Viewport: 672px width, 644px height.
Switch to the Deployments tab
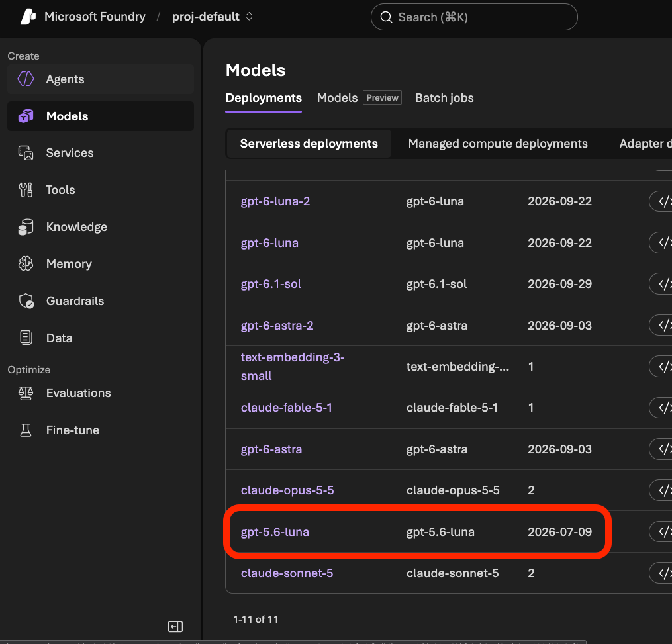pyautogui.click(x=264, y=98)
